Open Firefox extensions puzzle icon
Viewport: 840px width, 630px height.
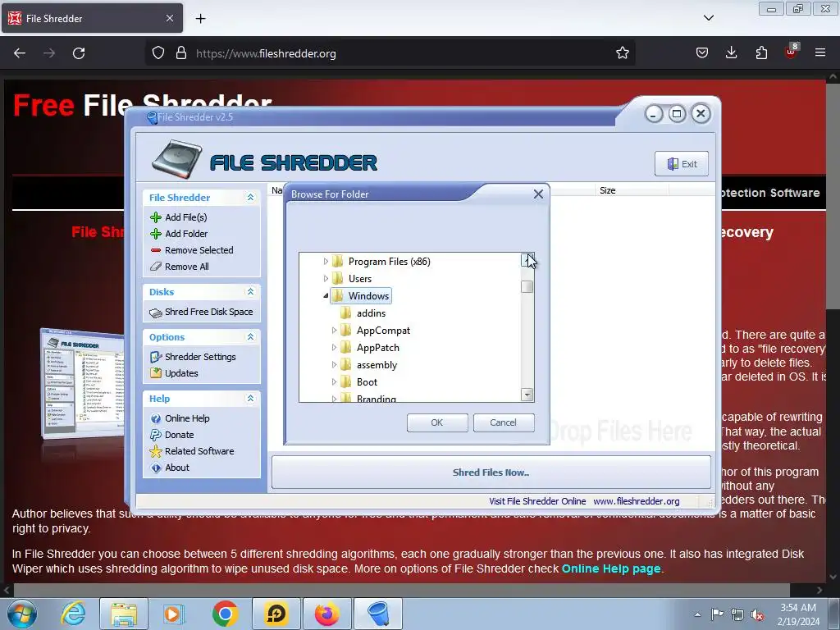point(761,52)
